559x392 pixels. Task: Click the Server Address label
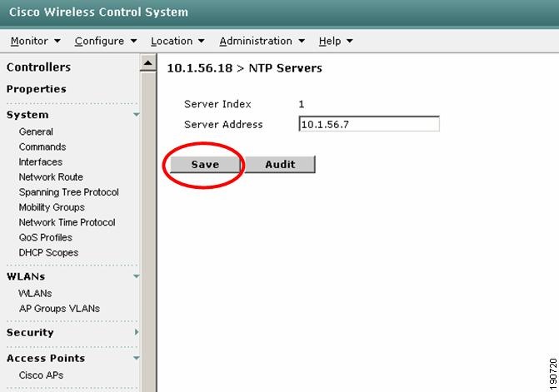click(x=223, y=125)
